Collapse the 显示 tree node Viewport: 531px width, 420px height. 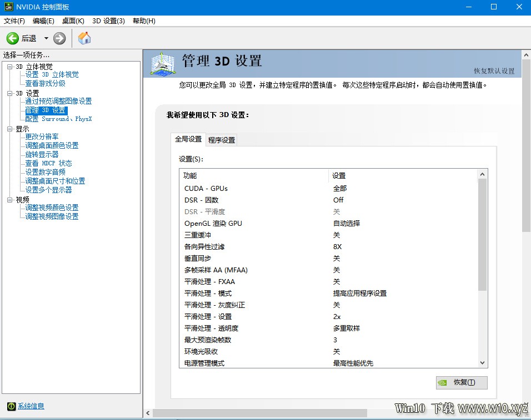tap(10, 129)
